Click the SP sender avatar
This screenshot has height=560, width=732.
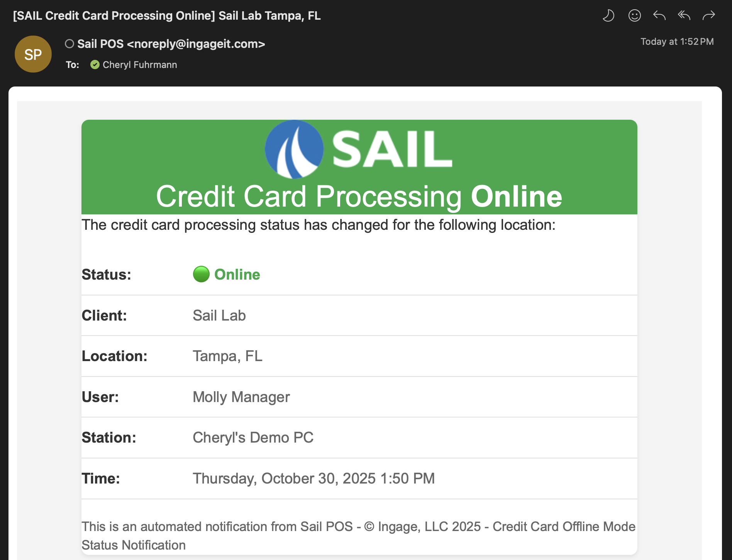coord(33,54)
